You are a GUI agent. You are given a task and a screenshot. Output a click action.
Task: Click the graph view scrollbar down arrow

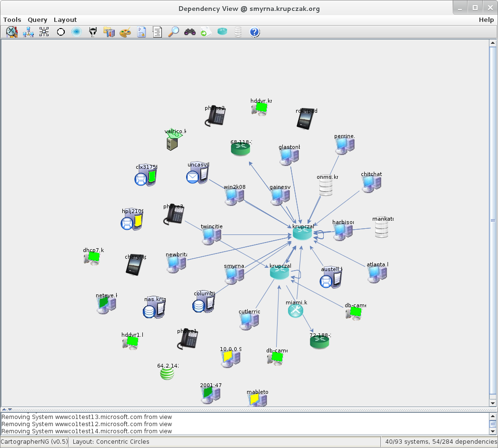point(493,403)
